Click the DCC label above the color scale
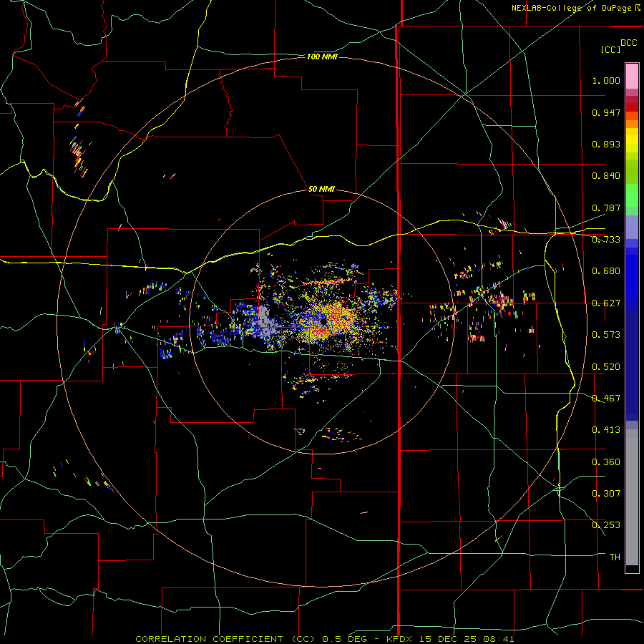 [628, 43]
